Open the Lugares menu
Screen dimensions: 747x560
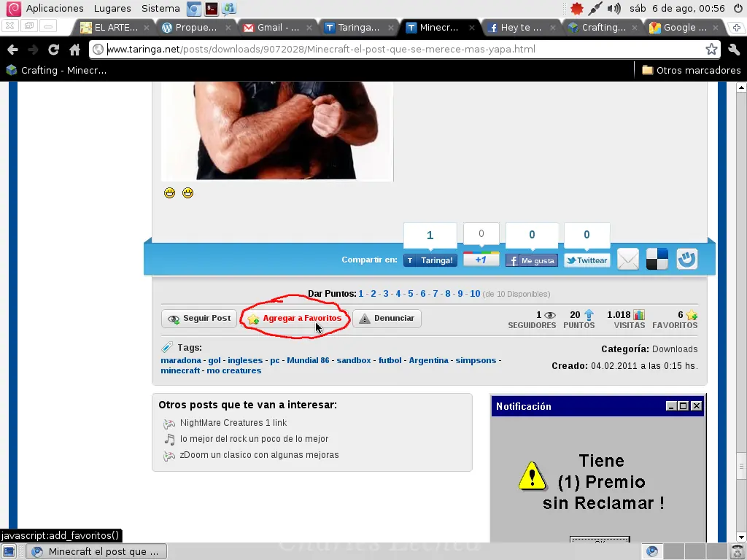[112, 8]
